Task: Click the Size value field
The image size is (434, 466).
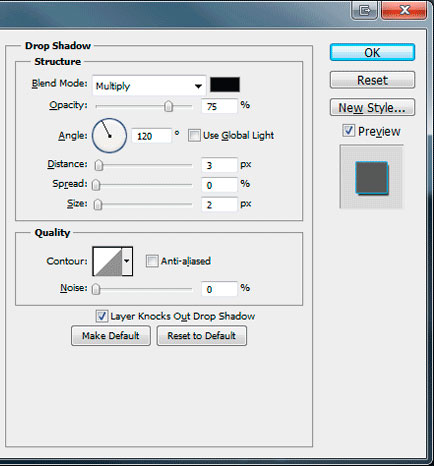Action: [x=219, y=205]
